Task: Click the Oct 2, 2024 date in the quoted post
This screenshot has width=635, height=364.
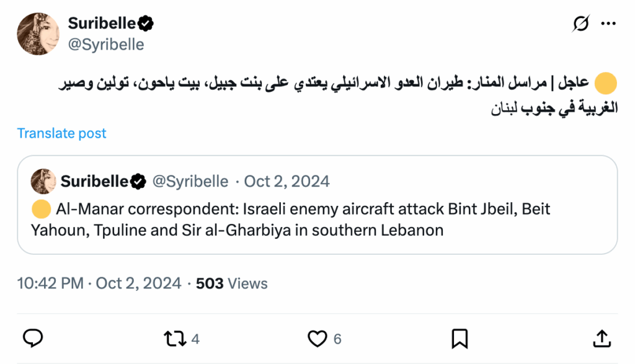Action: [x=286, y=181]
